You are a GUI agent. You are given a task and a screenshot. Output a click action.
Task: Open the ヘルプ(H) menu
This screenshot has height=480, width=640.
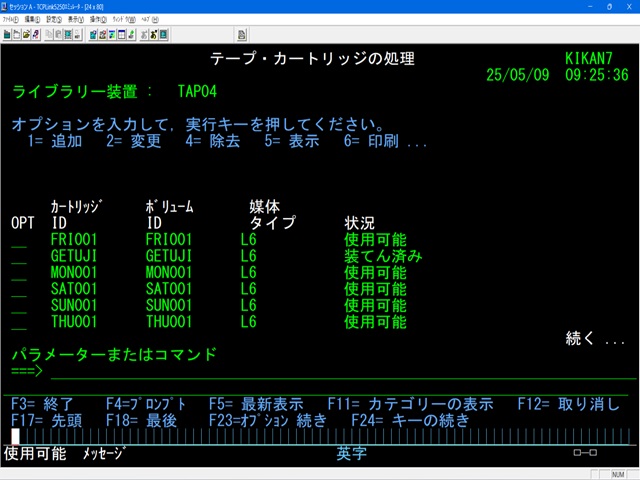150,19
